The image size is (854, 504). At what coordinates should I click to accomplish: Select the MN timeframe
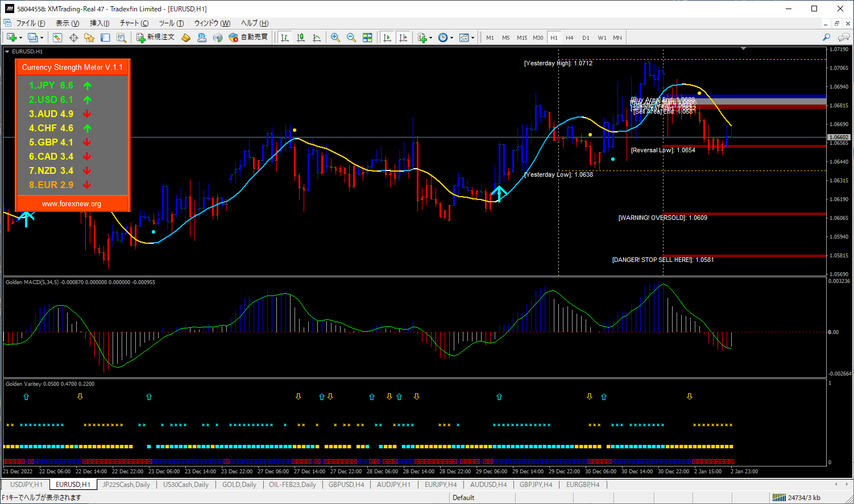[x=617, y=38]
